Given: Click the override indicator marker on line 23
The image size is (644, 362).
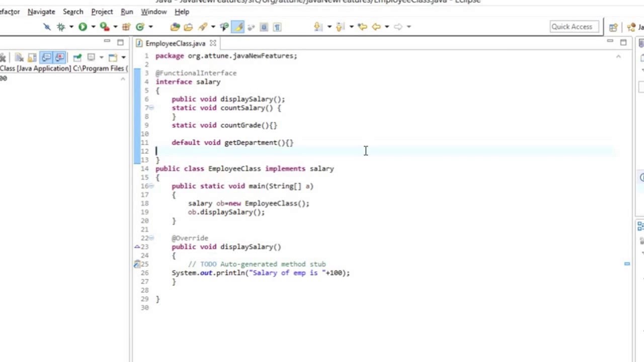Looking at the screenshot, I should point(137,246).
